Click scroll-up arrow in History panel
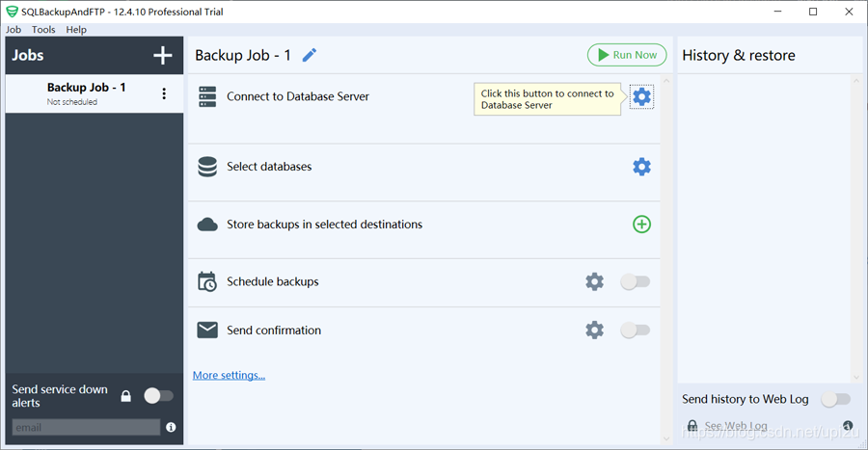The height and width of the screenshot is (450, 868). click(856, 81)
